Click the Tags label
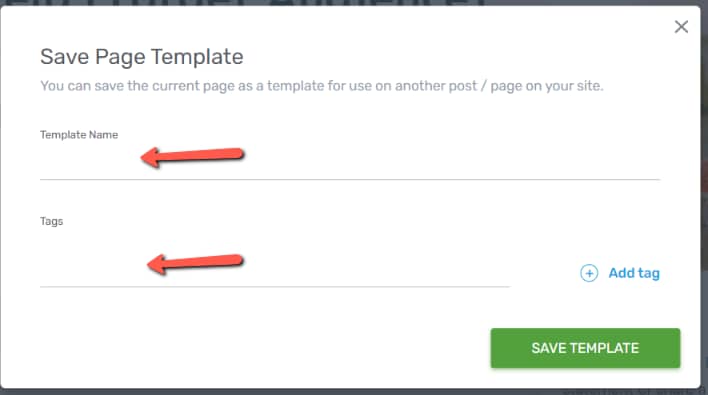The height and width of the screenshot is (395, 708). (51, 222)
